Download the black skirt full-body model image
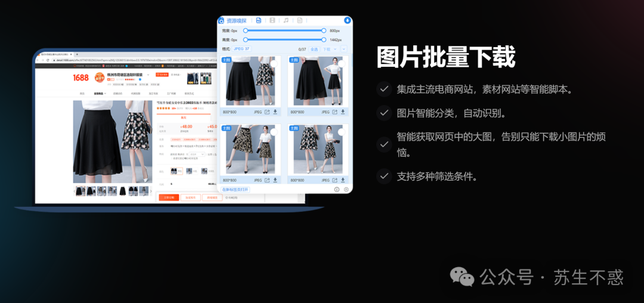The height and width of the screenshot is (303, 644). click(343, 112)
